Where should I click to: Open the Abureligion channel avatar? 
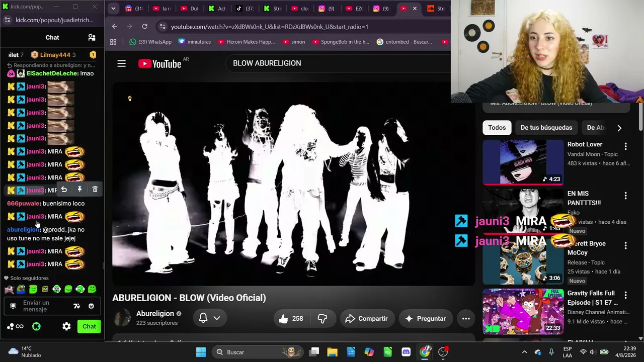[x=122, y=318]
